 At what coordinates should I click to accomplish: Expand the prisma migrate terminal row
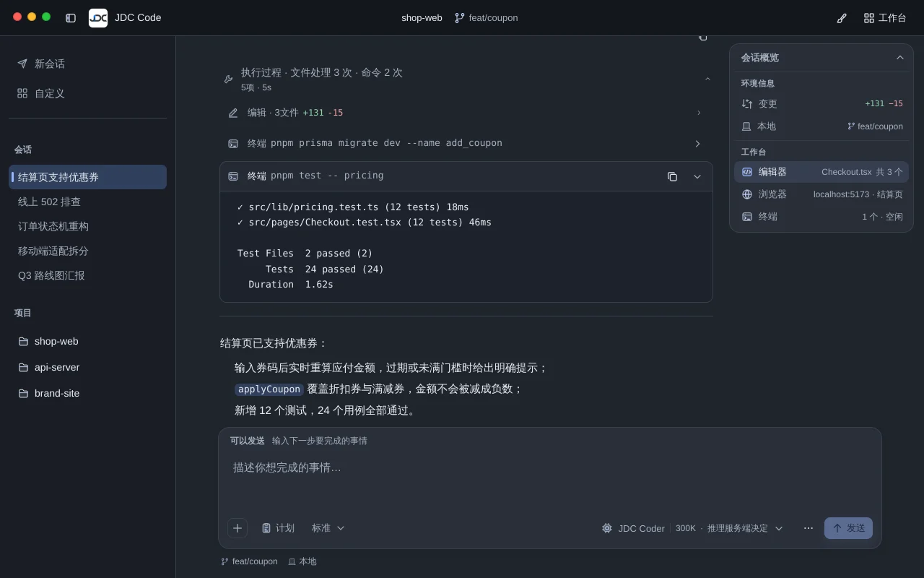click(697, 144)
